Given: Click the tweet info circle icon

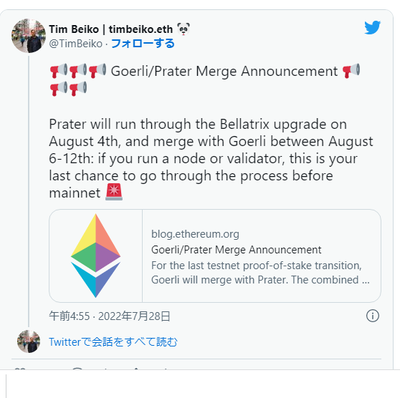Looking at the screenshot, I should pyautogui.click(x=372, y=316).
